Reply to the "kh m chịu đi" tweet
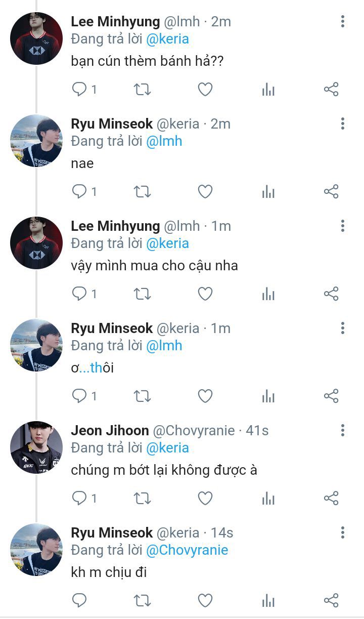 point(79,601)
